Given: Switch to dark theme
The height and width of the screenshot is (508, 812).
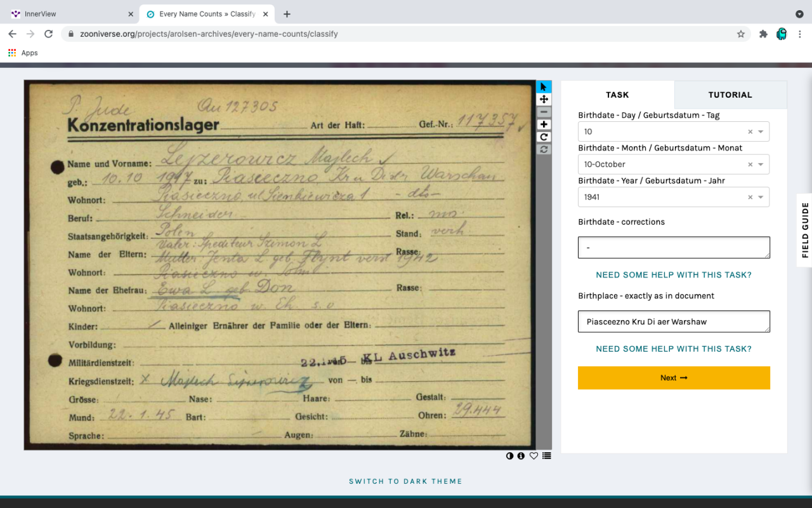Looking at the screenshot, I should [405, 481].
